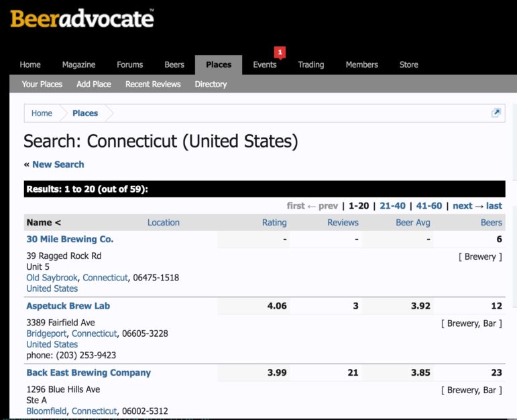Open the Old Saybrook city link
This screenshot has width=517, height=420.
[52, 278]
